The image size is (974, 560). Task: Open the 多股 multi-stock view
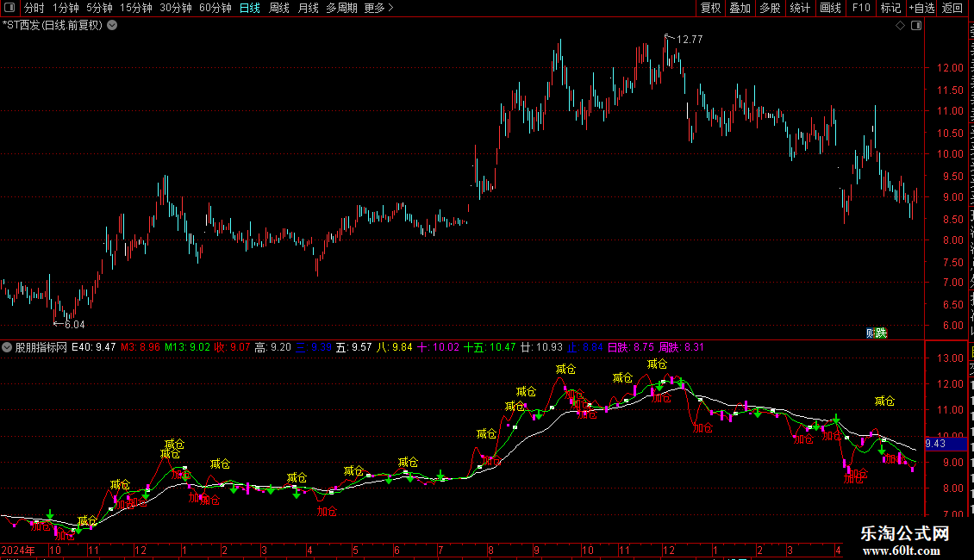[770, 8]
